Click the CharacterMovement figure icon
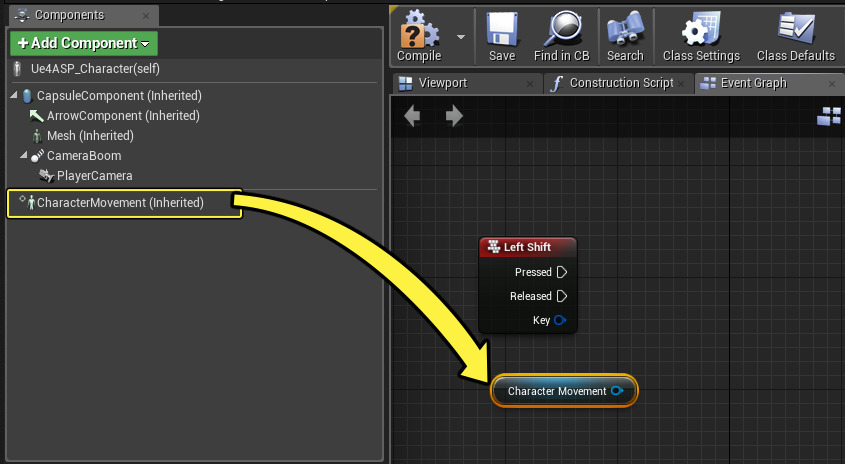Screen dimensions: 845x464 click(31, 203)
